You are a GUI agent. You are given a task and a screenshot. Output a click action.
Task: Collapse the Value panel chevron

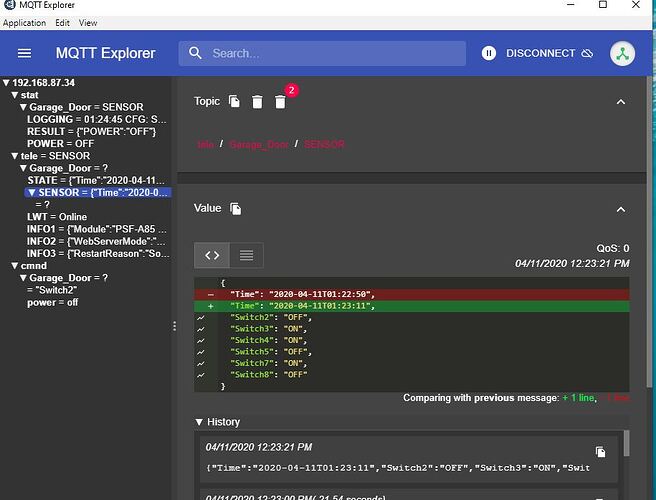click(621, 210)
